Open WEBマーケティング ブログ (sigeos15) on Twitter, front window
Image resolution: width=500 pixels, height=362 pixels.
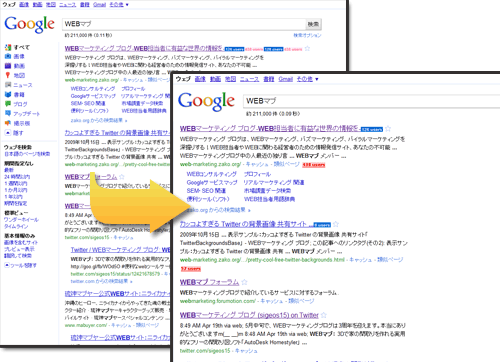249,315
